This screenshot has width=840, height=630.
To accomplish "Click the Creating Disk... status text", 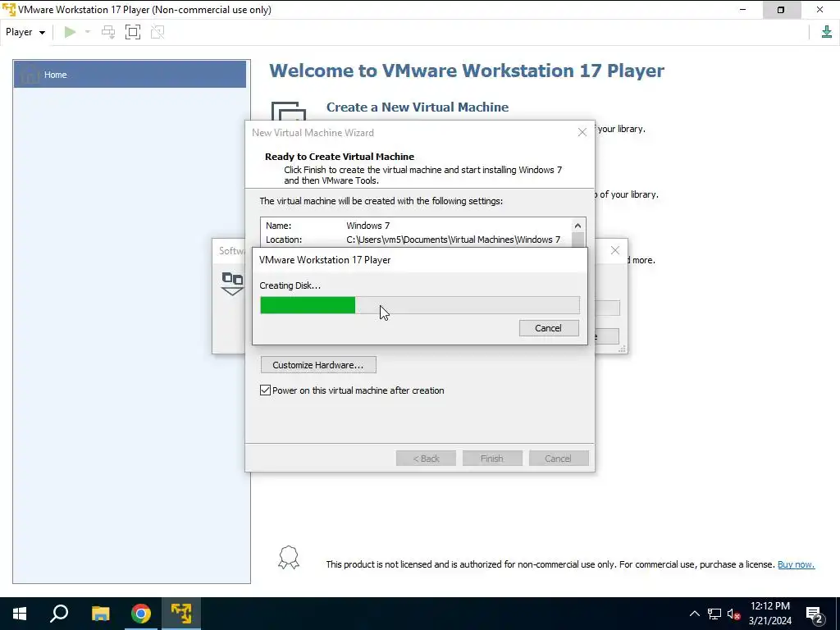I will pos(290,285).
